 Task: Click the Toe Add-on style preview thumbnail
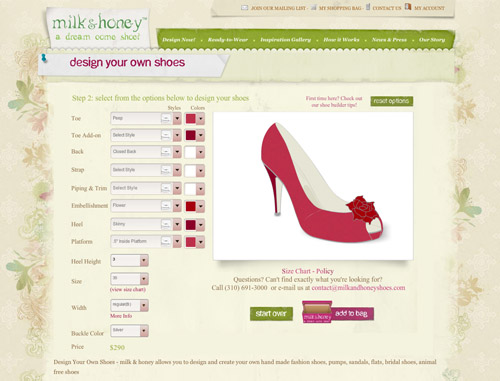(x=166, y=135)
